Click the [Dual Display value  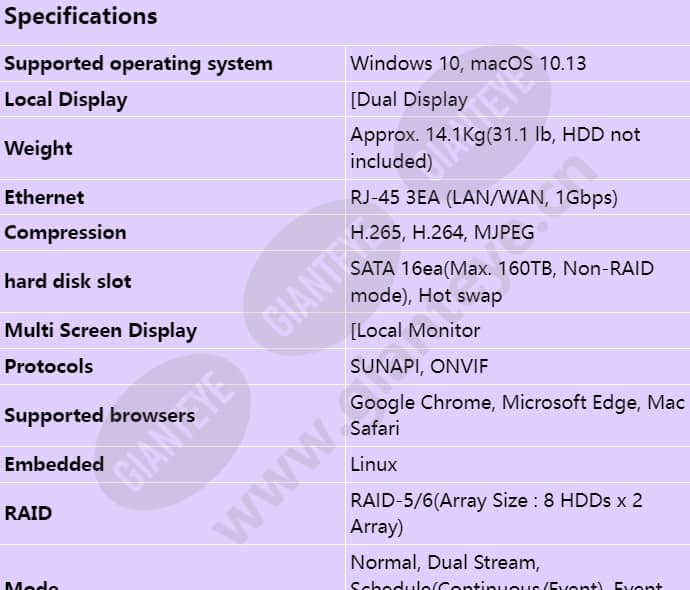coord(409,100)
